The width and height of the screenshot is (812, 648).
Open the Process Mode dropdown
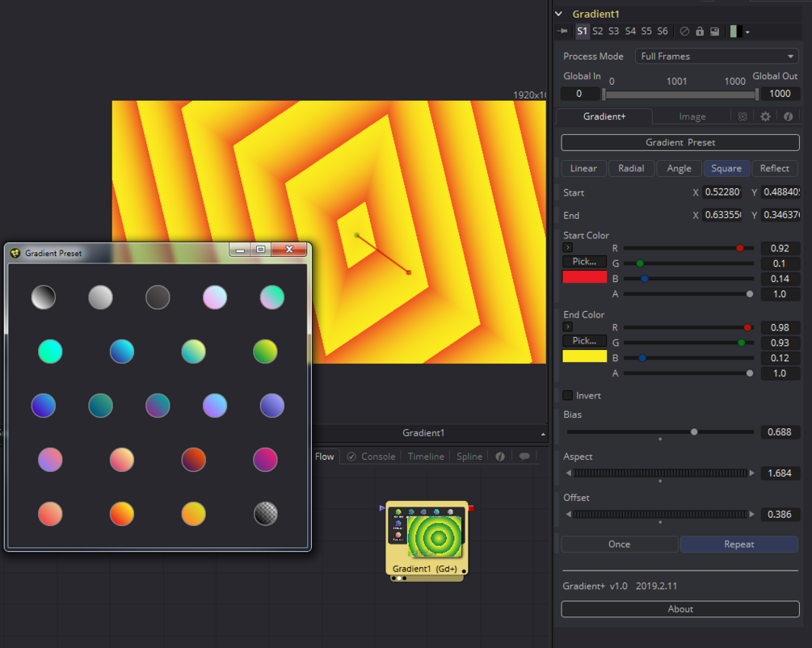(x=717, y=56)
